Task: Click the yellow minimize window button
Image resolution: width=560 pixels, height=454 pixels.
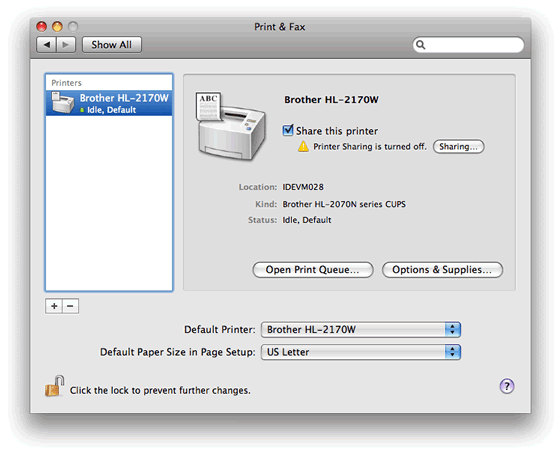Action: point(58,26)
